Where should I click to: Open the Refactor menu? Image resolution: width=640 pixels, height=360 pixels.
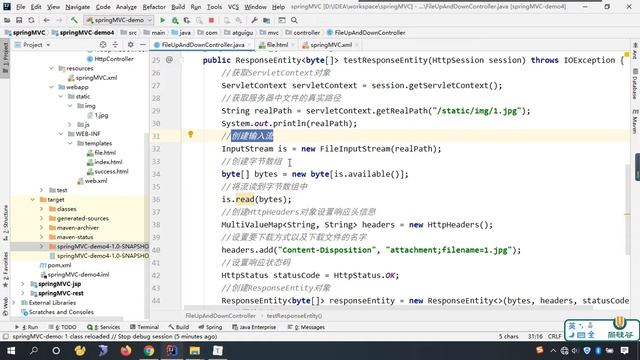click(154, 7)
